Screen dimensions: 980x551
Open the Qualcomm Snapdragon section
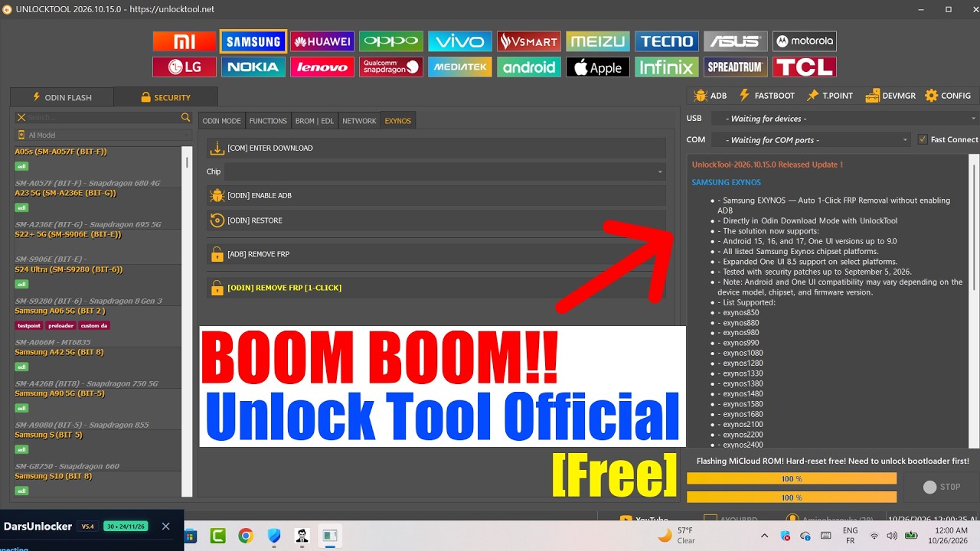(391, 67)
